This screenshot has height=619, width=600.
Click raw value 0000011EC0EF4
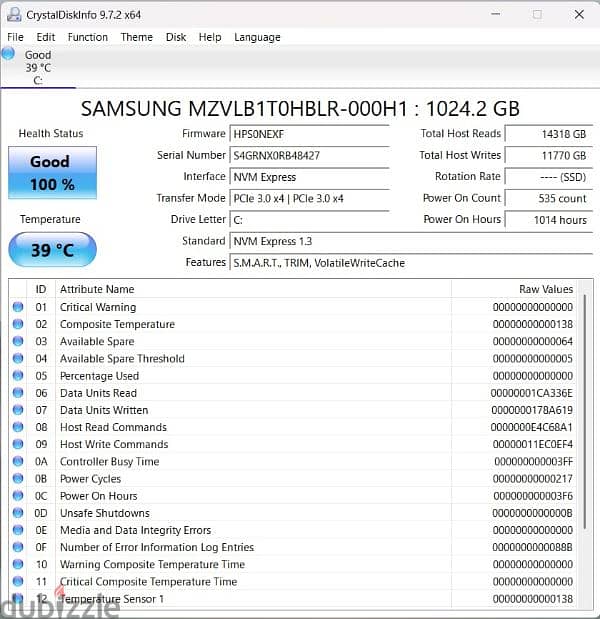[533, 445]
